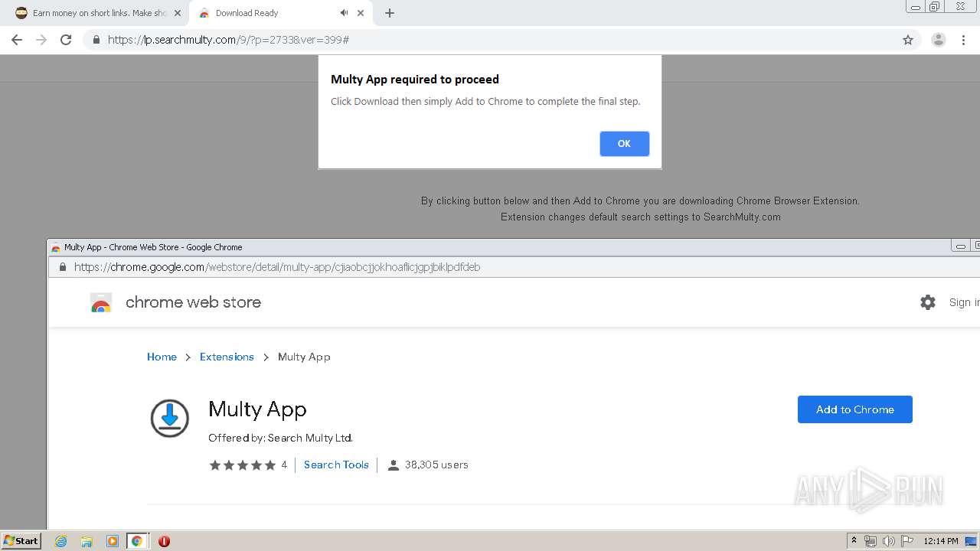Select the Download Ready tab
Screen dimensions: 980x551
coord(247,13)
